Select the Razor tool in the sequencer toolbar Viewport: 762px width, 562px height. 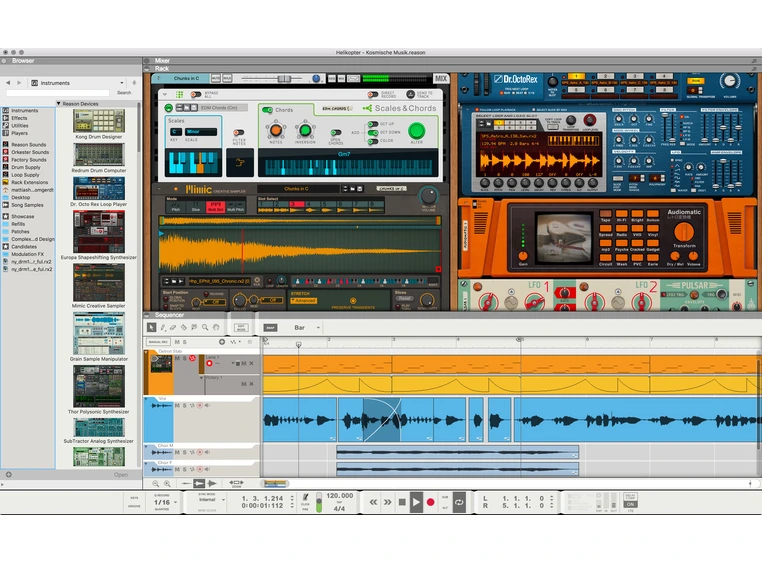[x=184, y=328]
